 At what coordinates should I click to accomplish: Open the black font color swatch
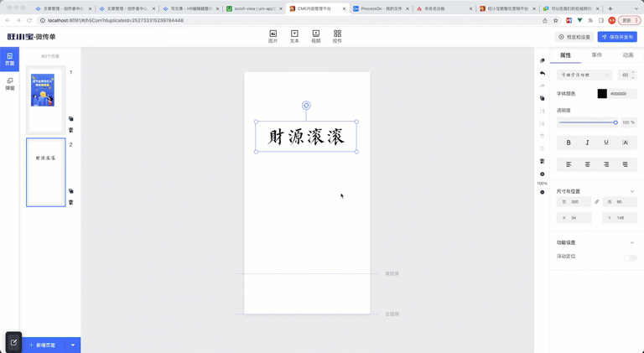tap(602, 94)
